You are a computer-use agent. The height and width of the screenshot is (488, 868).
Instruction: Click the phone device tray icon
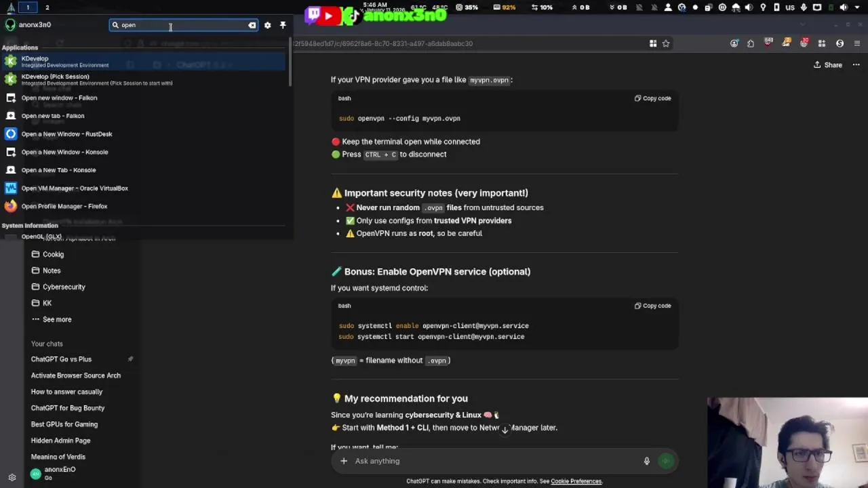[x=776, y=7]
